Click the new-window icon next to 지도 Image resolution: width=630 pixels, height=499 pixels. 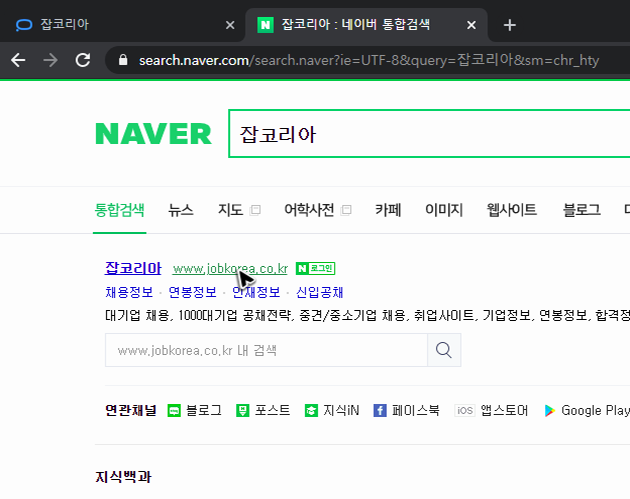point(255,210)
